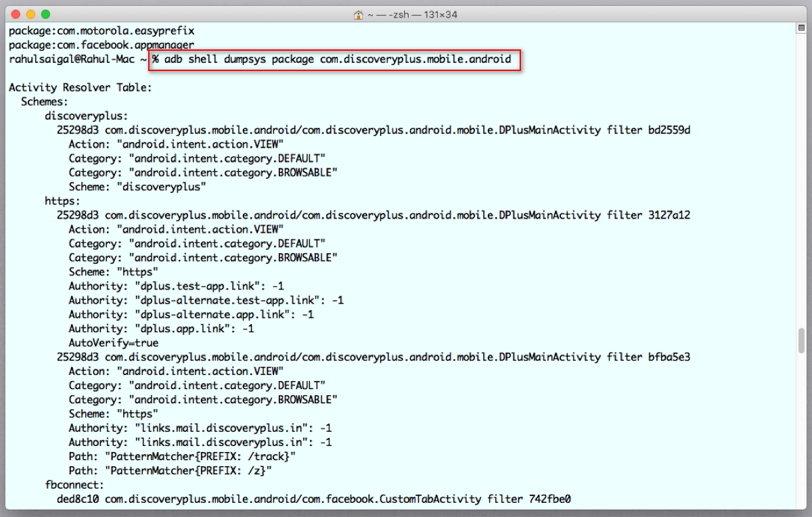Click the window title '~ — -zsh — 131×34'
812x517 pixels.
[x=413, y=14]
